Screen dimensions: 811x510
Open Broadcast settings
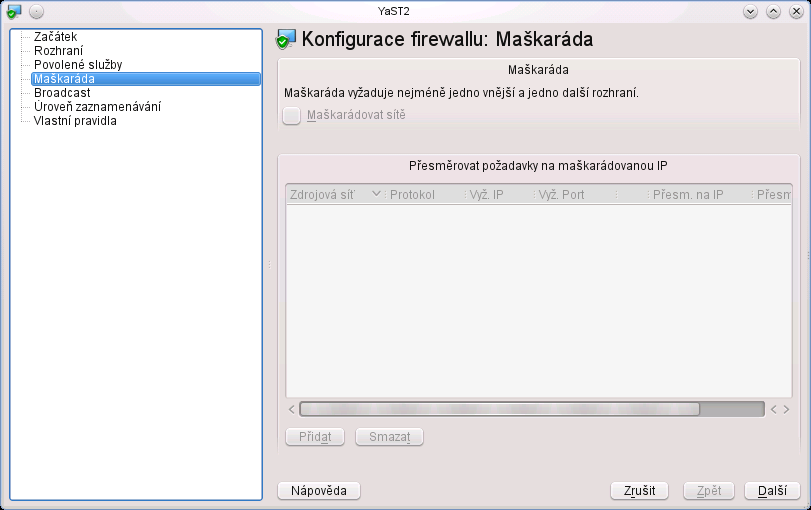(62, 93)
